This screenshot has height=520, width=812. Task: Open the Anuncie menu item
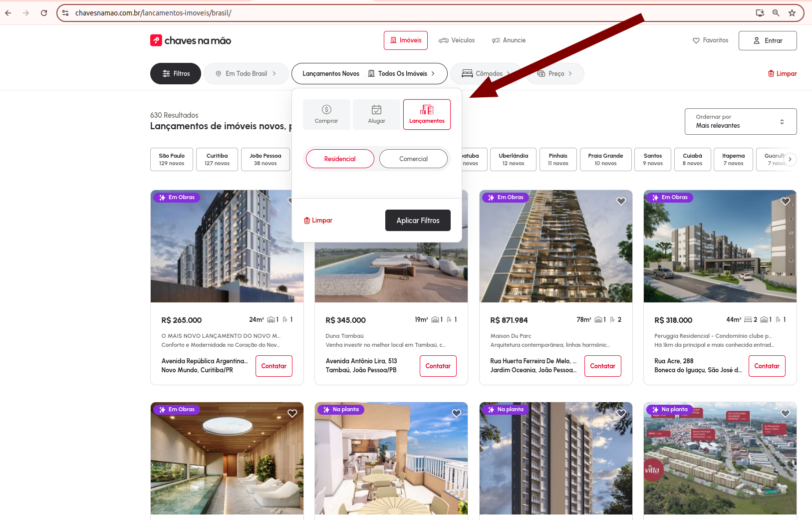point(509,40)
